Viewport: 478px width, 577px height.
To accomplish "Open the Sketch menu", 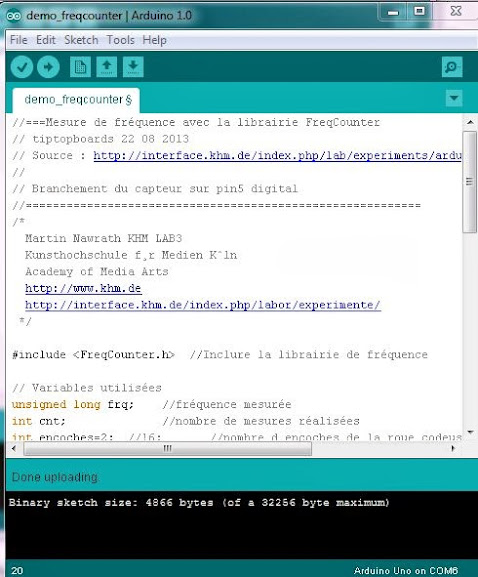I will (x=81, y=40).
